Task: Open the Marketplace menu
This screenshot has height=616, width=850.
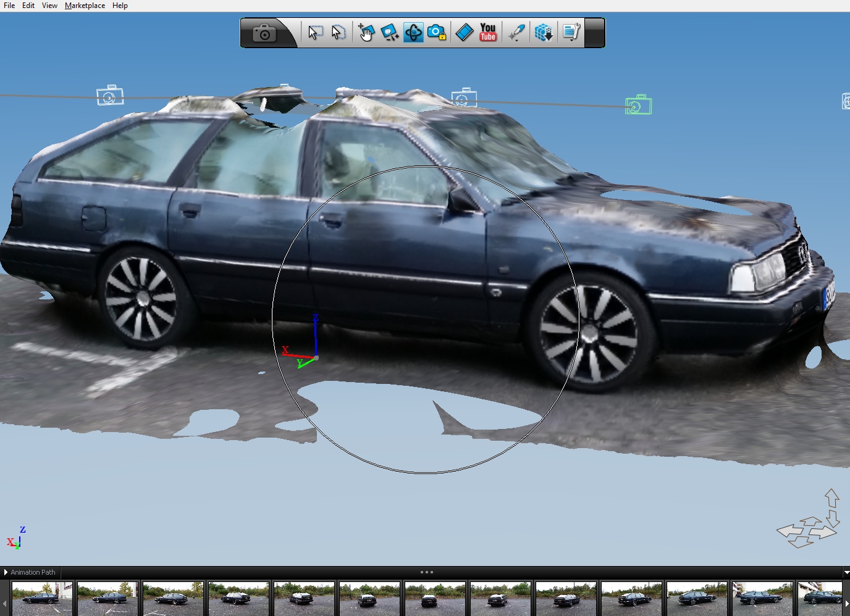Action: click(85, 6)
